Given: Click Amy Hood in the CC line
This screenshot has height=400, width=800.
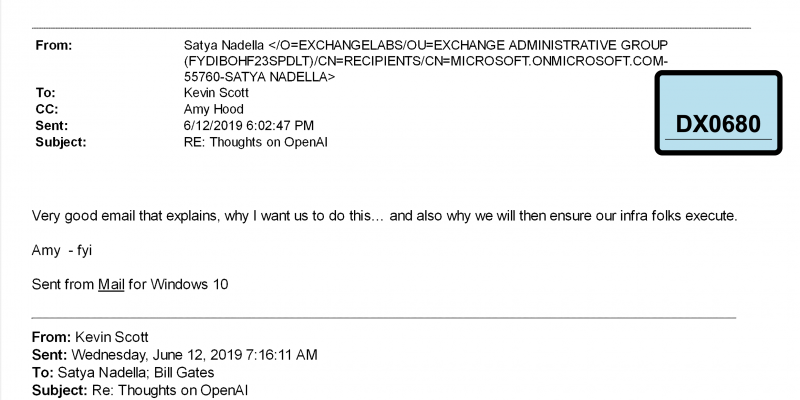Looking at the screenshot, I should coord(213,109).
